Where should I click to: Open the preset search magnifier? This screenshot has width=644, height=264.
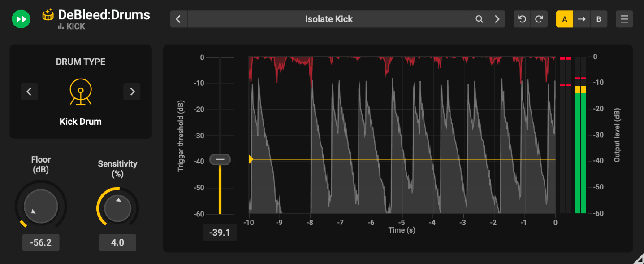coord(480,19)
